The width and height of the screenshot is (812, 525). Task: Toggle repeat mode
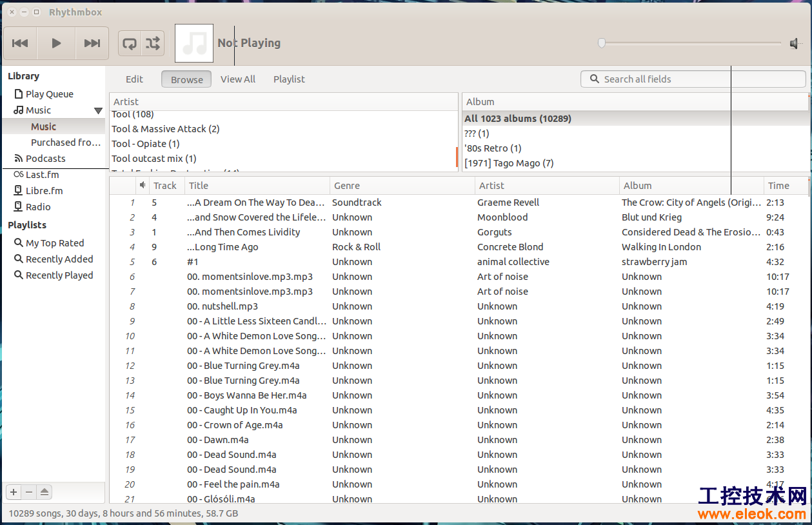pyautogui.click(x=130, y=43)
